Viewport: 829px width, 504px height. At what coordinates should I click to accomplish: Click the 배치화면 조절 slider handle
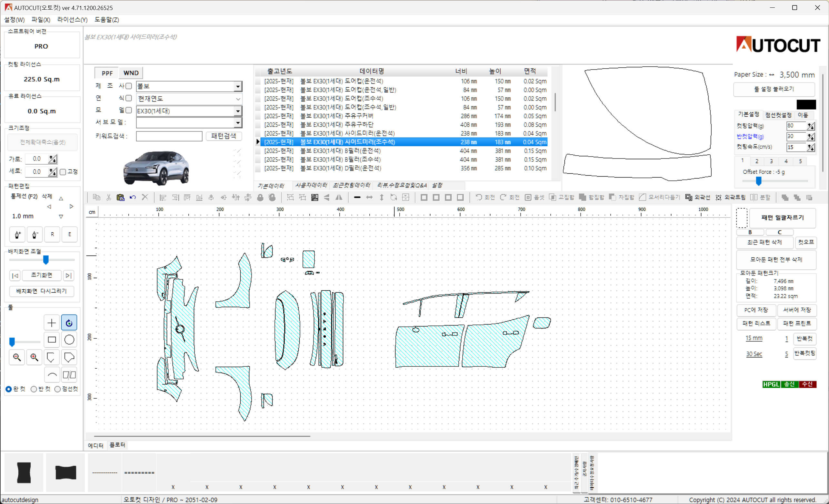[x=46, y=259]
